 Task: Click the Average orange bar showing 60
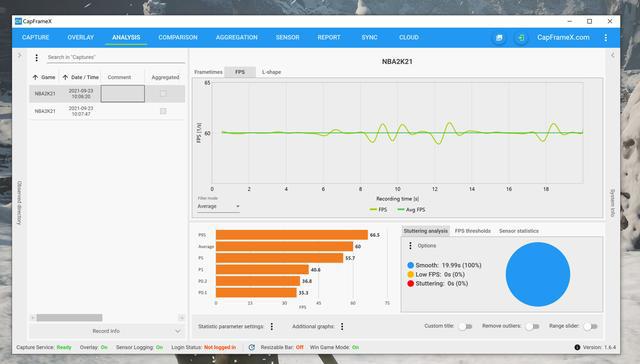284,246
